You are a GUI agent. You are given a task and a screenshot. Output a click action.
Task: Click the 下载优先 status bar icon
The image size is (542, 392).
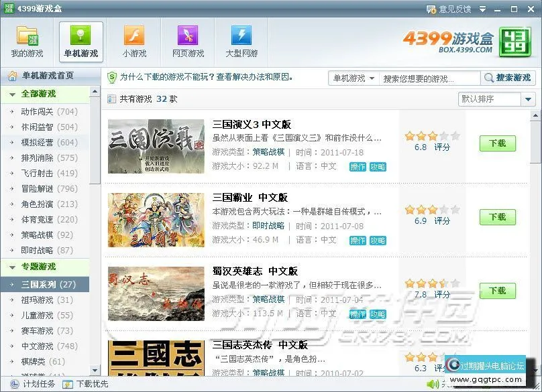pyautogui.click(x=67, y=384)
